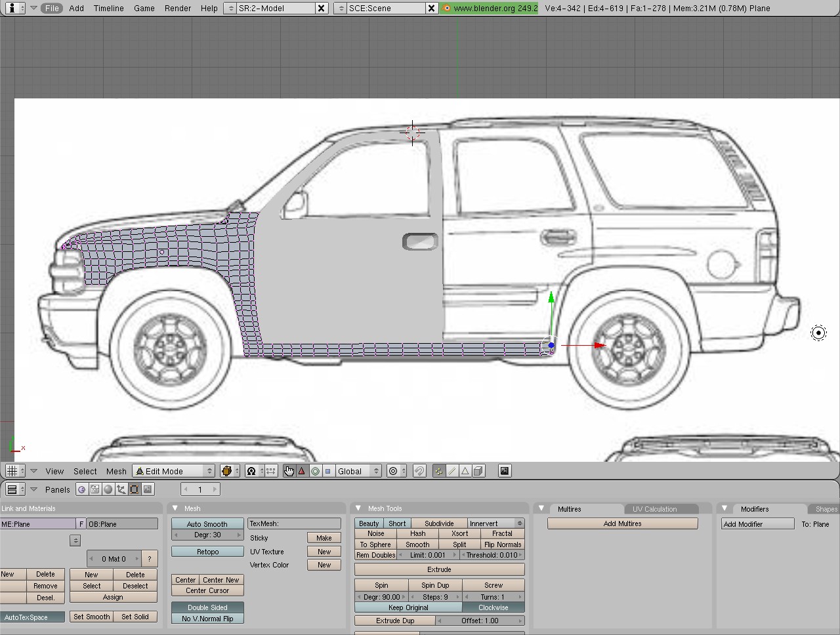
Task: Toggle No V.Normal Flip option
Action: 207,619
